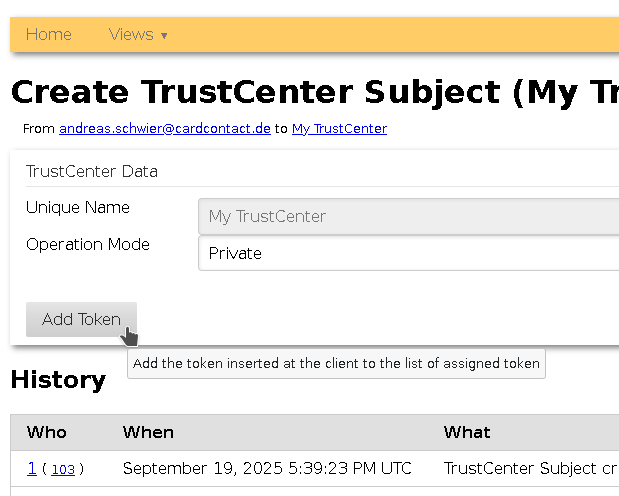Click the When column header

coord(148,432)
